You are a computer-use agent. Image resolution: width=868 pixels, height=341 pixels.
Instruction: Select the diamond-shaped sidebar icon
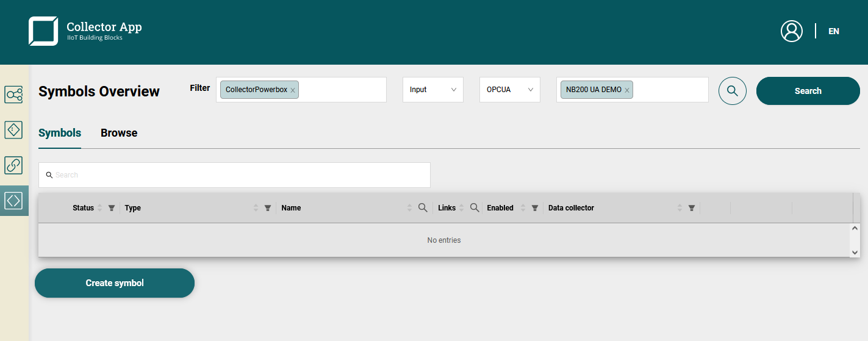pos(13,130)
